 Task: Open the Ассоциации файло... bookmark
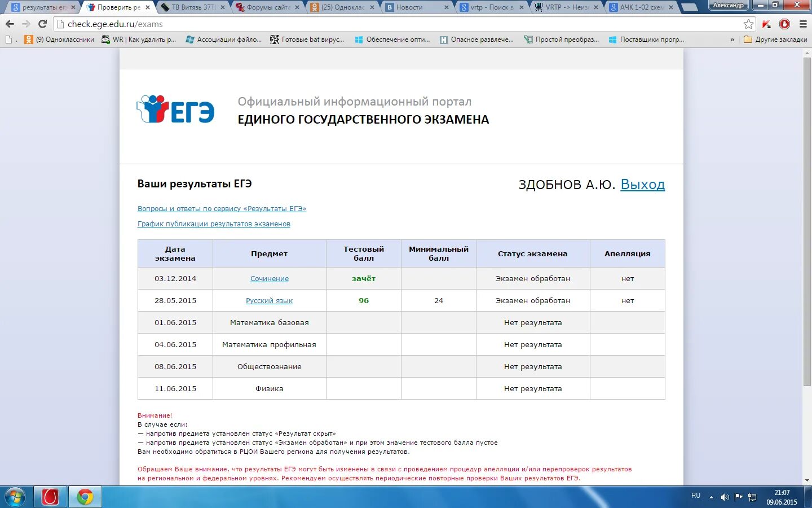(223, 40)
